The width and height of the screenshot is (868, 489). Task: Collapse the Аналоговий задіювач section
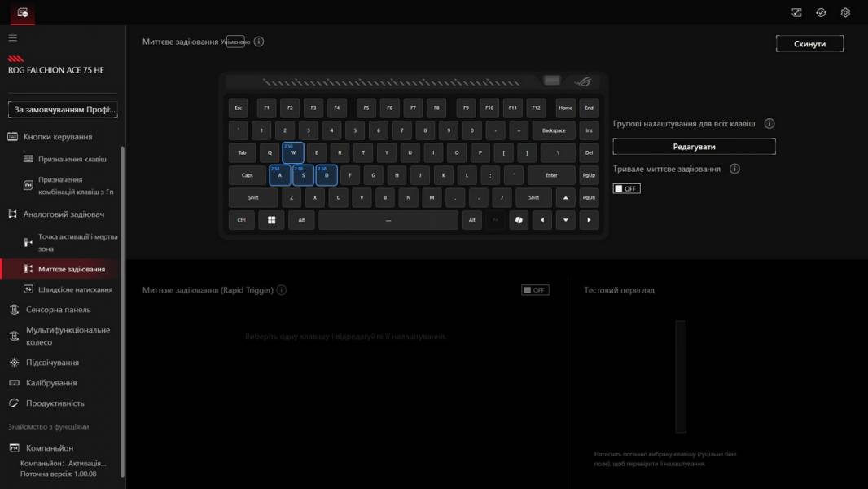pyautogui.click(x=64, y=214)
